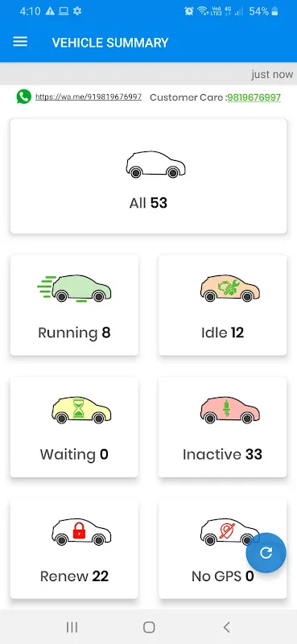297x644 pixels.
Task: Open the Running 8 label
Action: coord(74,332)
